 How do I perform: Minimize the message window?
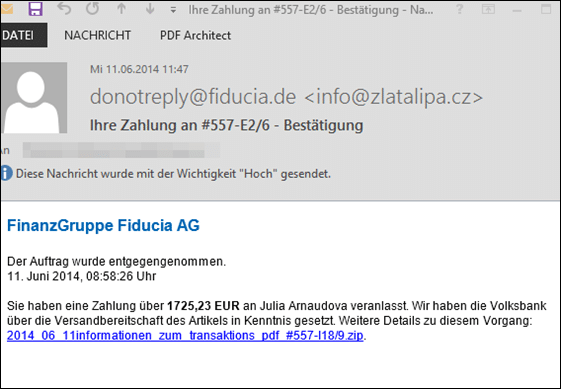(517, 11)
